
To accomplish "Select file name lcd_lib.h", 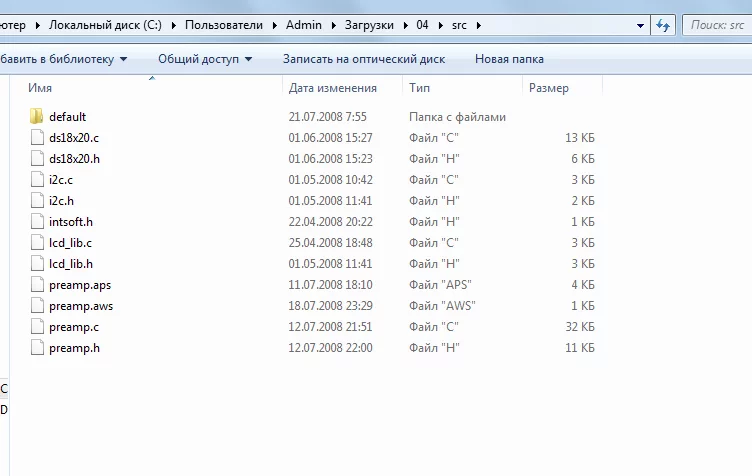I will [x=70, y=264].
